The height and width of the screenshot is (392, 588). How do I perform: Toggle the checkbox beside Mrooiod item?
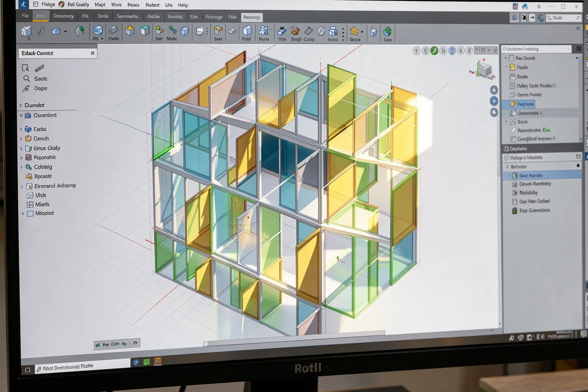click(30, 214)
